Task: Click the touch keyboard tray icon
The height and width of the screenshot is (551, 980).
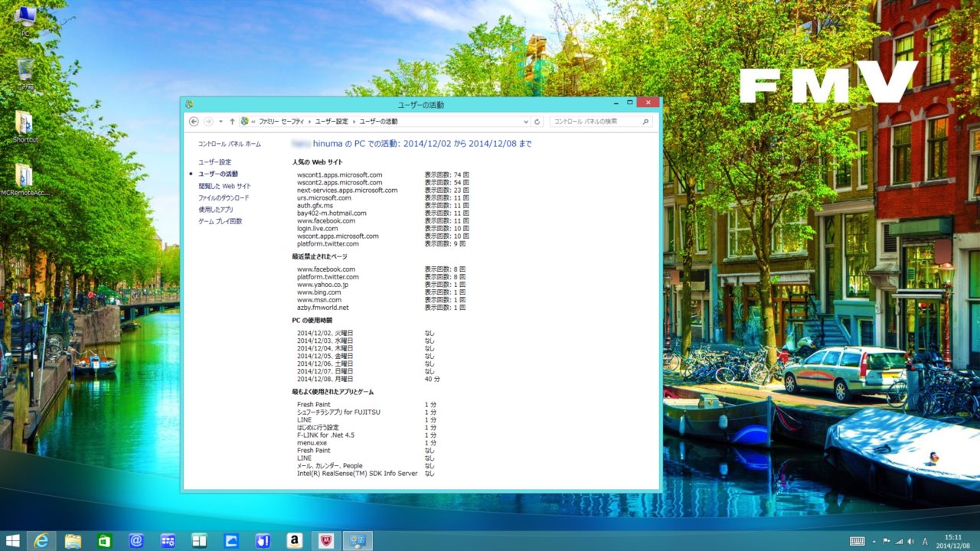Action: click(857, 541)
